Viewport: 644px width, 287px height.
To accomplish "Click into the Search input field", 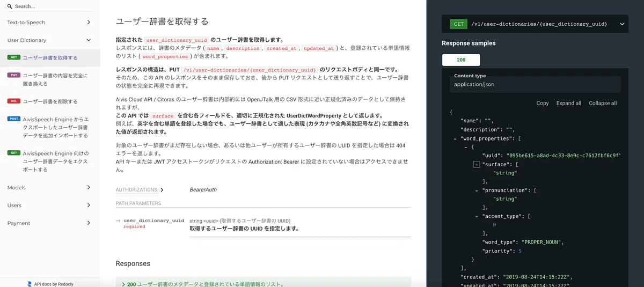I will (x=54, y=6).
